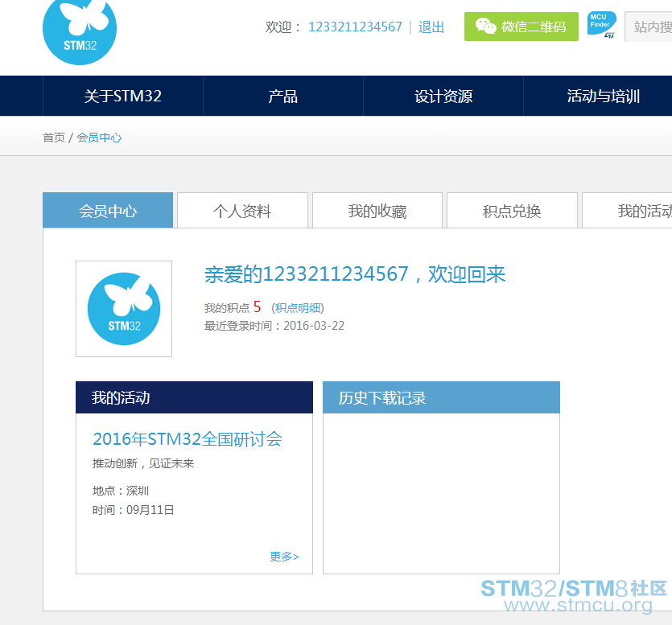672x625 pixels.
Task: Click the WeChat QR code button
Action: pos(522,27)
